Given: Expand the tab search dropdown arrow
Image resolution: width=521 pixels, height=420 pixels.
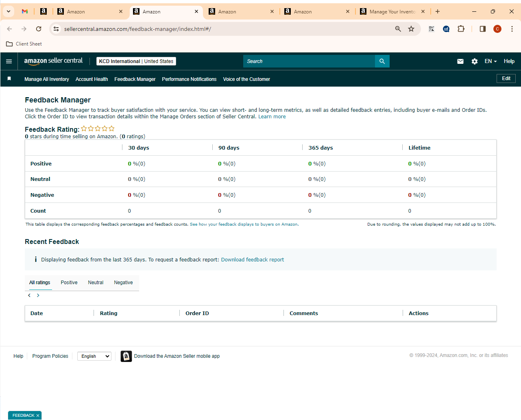Looking at the screenshot, I should (9, 11).
